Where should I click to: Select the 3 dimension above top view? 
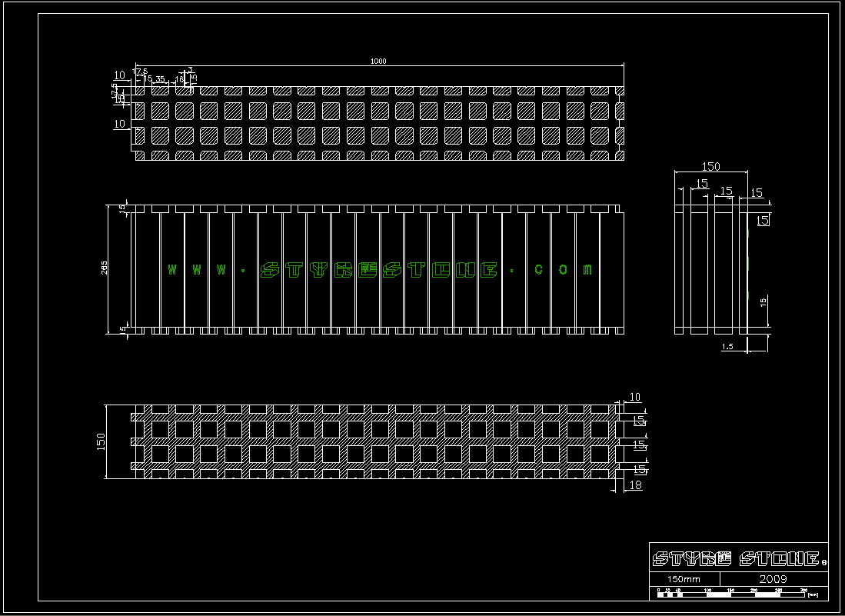pos(190,70)
